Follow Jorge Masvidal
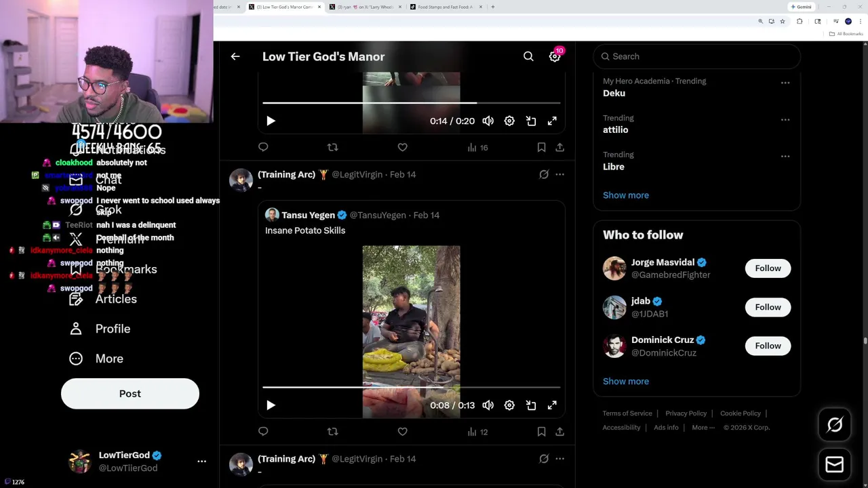This screenshot has height=488, width=868. point(768,268)
